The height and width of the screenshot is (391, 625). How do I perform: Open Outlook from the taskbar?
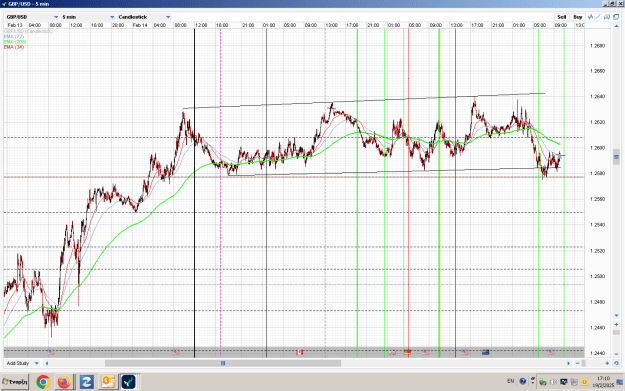pyautogui.click(x=107, y=382)
